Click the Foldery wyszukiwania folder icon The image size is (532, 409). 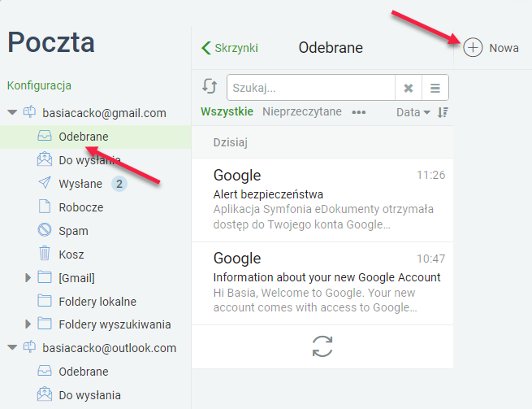[45, 324]
